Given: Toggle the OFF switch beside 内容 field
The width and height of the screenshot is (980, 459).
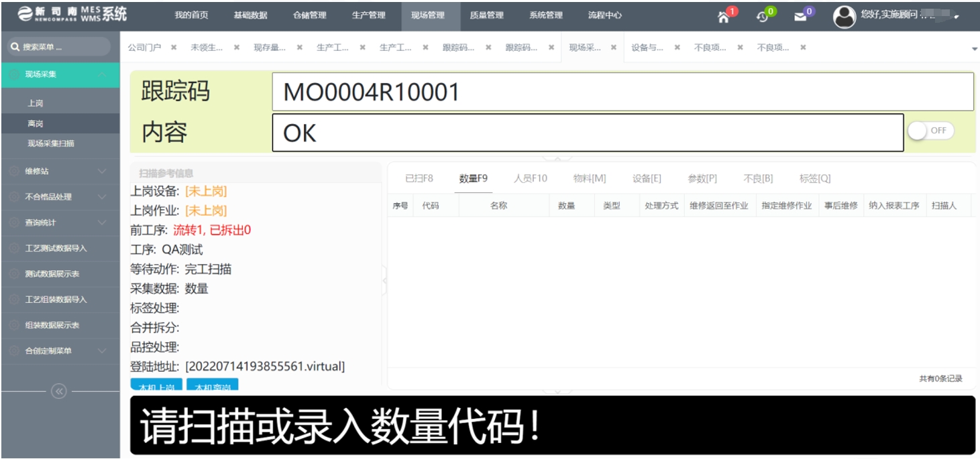Looking at the screenshot, I should click(x=930, y=131).
